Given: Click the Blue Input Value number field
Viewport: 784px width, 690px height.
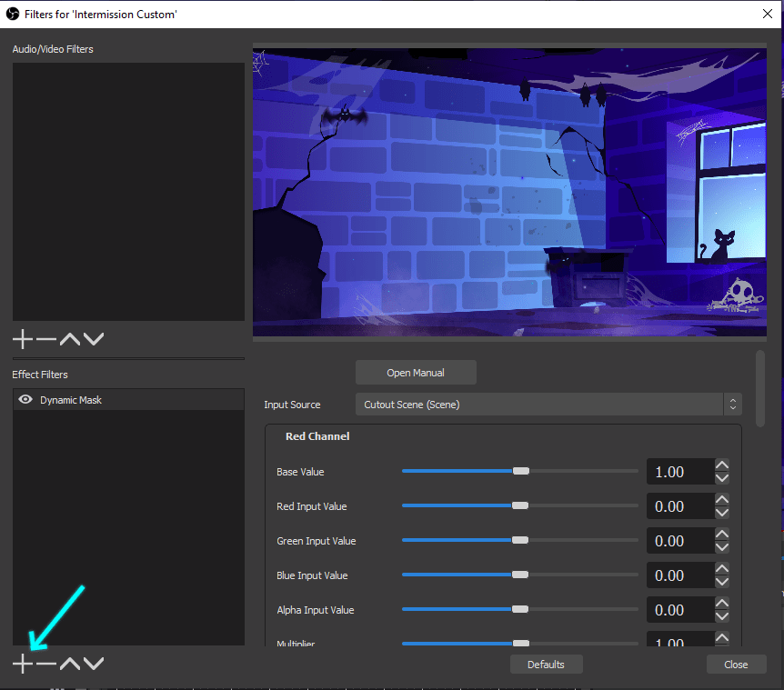Looking at the screenshot, I should coord(680,575).
